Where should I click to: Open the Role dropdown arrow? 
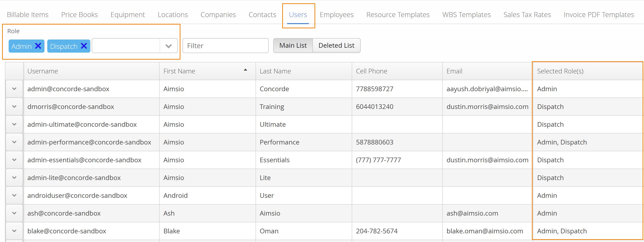coord(168,46)
